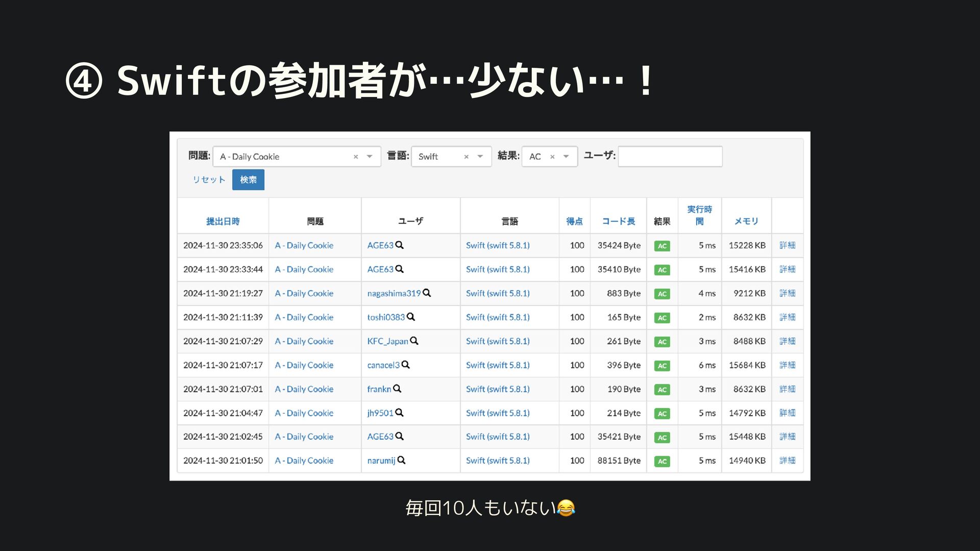Click the リセット reset link
Image resolution: width=980 pixels, height=551 pixels.
(209, 180)
